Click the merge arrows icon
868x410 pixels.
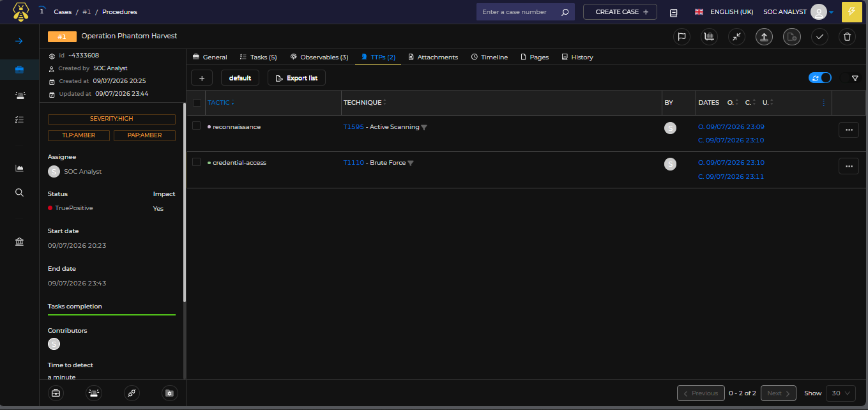[736, 37]
